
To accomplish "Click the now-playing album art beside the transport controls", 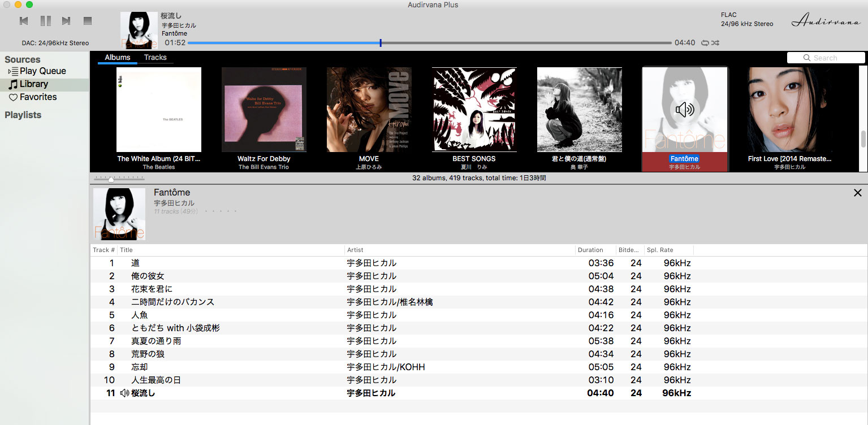I will (139, 31).
